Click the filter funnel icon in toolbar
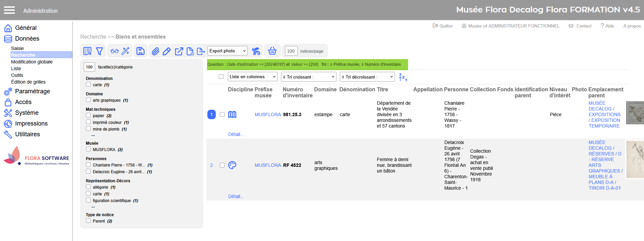 click(99, 51)
